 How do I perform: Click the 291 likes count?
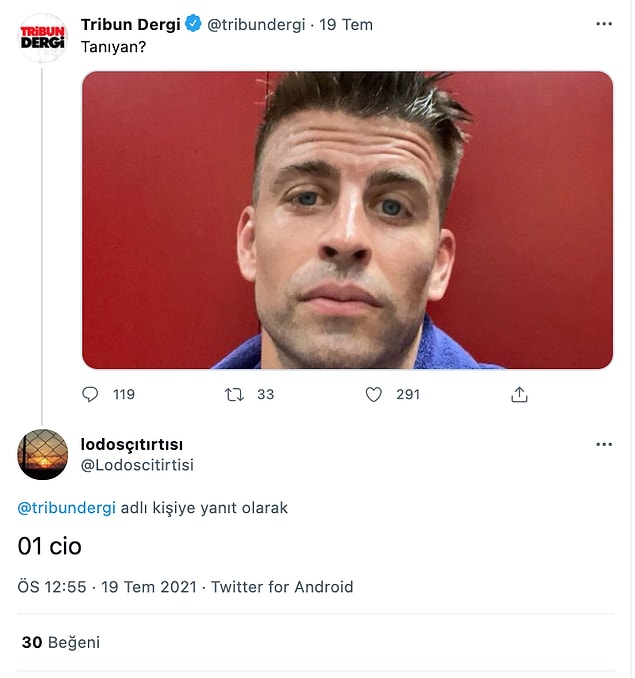pyautogui.click(x=408, y=394)
